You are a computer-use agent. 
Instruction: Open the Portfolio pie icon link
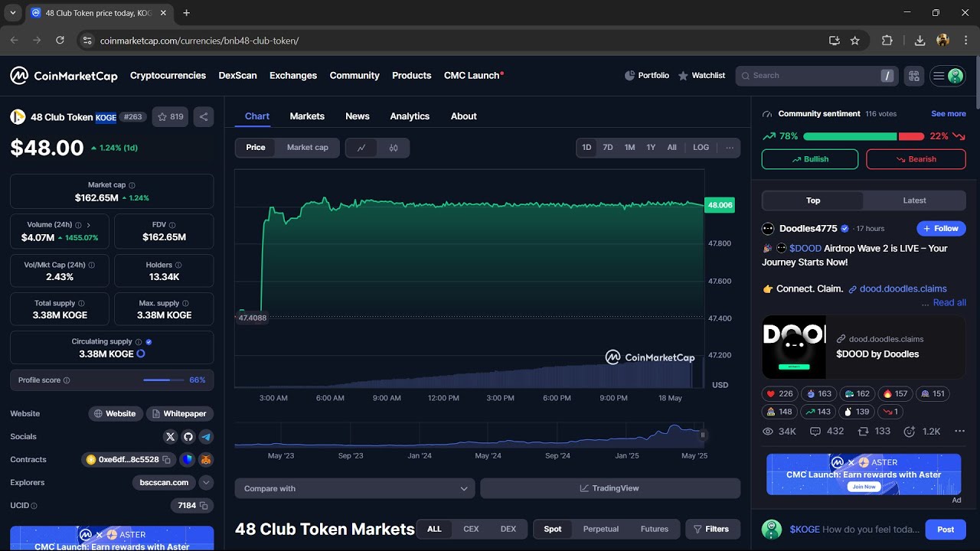click(x=646, y=76)
